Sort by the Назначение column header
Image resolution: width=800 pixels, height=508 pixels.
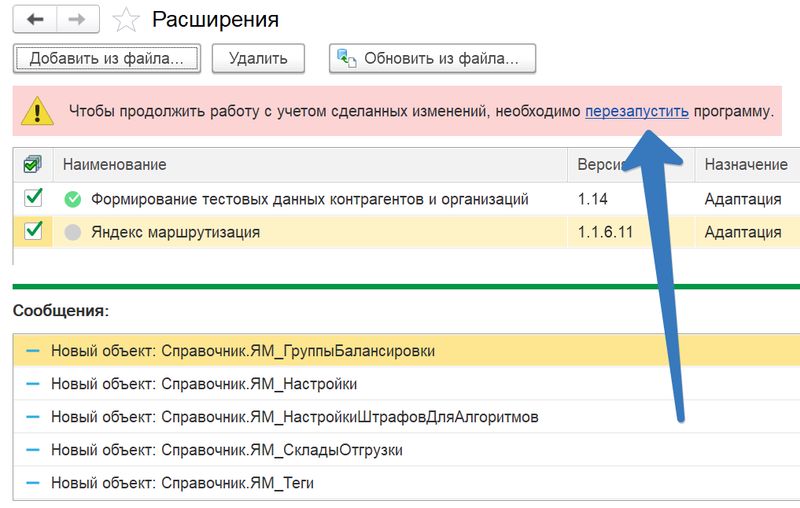(x=746, y=164)
